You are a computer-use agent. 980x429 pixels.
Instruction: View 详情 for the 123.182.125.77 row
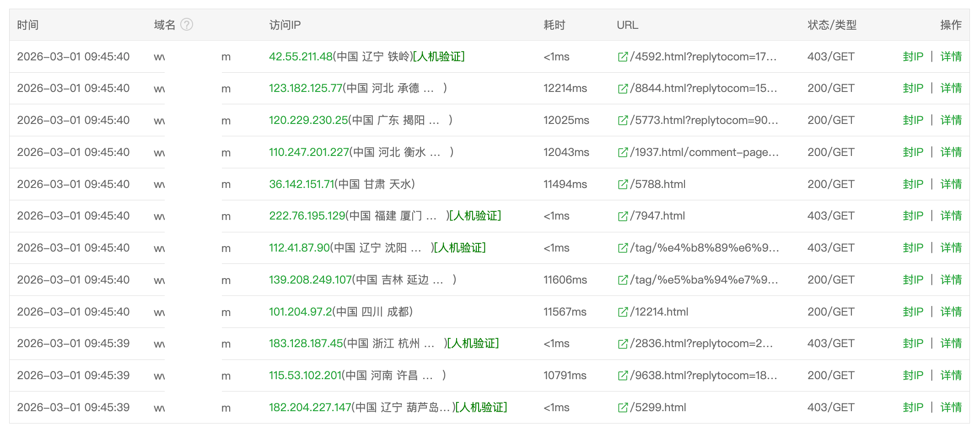click(951, 88)
